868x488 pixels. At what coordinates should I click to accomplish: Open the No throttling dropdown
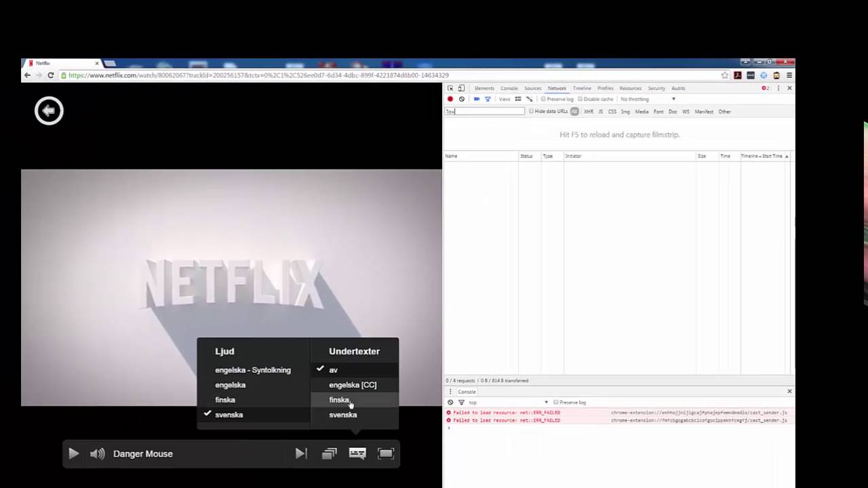point(648,99)
